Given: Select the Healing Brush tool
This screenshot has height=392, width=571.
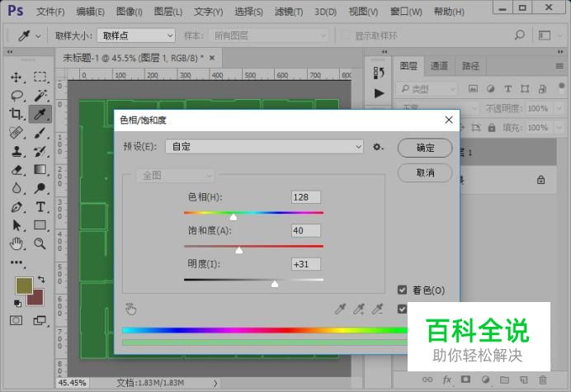Looking at the screenshot, I should tap(16, 133).
